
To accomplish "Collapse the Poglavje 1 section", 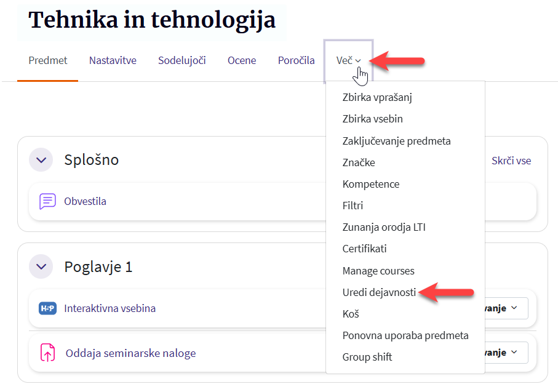I will pos(41,267).
